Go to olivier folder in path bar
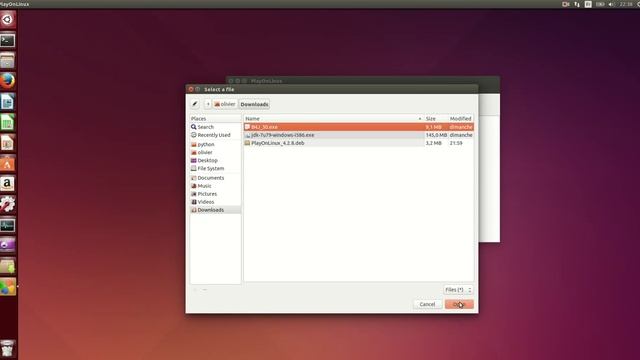This screenshot has height=360, width=640. tap(225, 104)
